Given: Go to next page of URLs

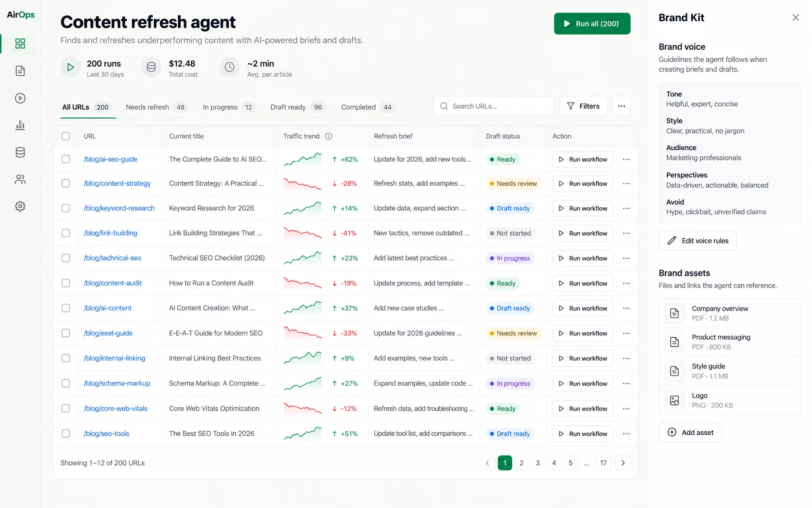Looking at the screenshot, I should (x=623, y=463).
